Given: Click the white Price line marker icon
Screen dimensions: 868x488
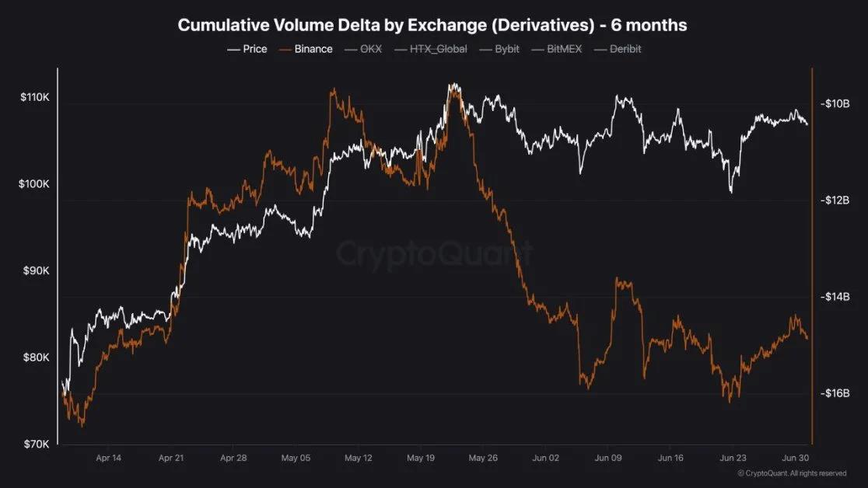Looking at the screenshot, I should click(x=233, y=50).
